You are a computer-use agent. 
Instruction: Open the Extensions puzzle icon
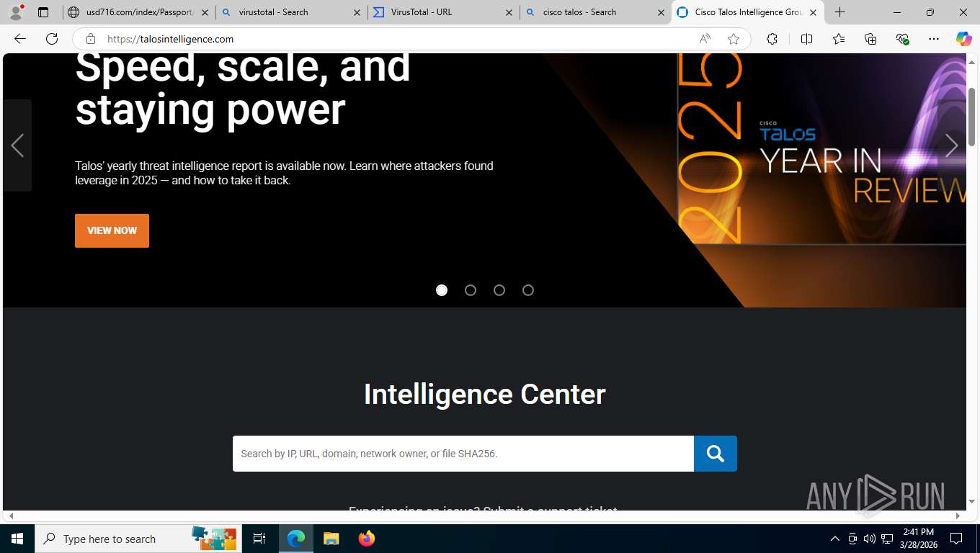tap(772, 39)
